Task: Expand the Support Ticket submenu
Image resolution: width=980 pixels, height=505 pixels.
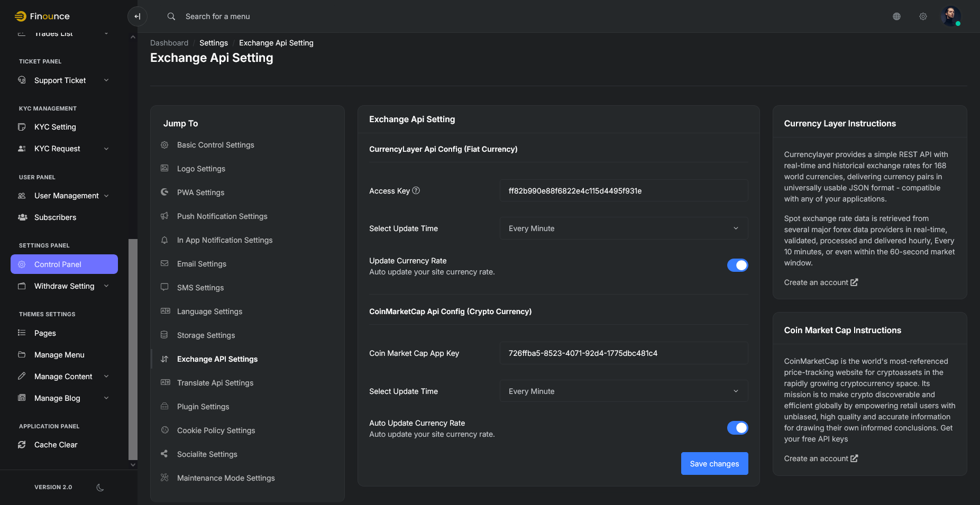Action: point(106,80)
